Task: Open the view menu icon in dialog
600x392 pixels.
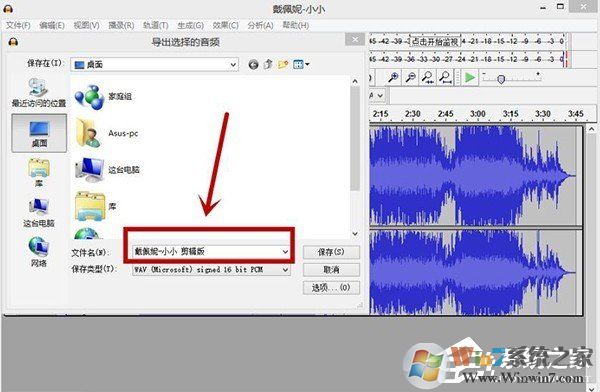Action: point(301,64)
